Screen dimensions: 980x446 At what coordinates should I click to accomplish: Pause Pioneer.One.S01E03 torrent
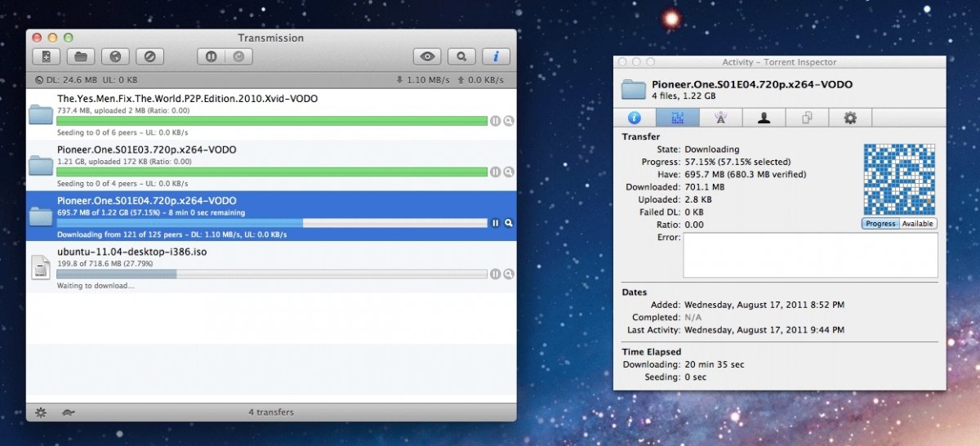(495, 172)
